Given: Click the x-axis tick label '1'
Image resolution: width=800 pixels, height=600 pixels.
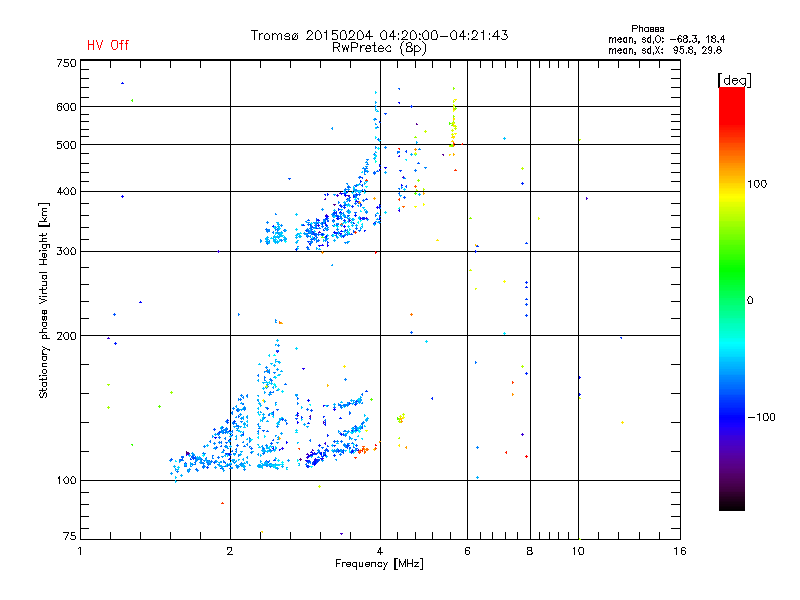Looking at the screenshot, I should 80,551.
